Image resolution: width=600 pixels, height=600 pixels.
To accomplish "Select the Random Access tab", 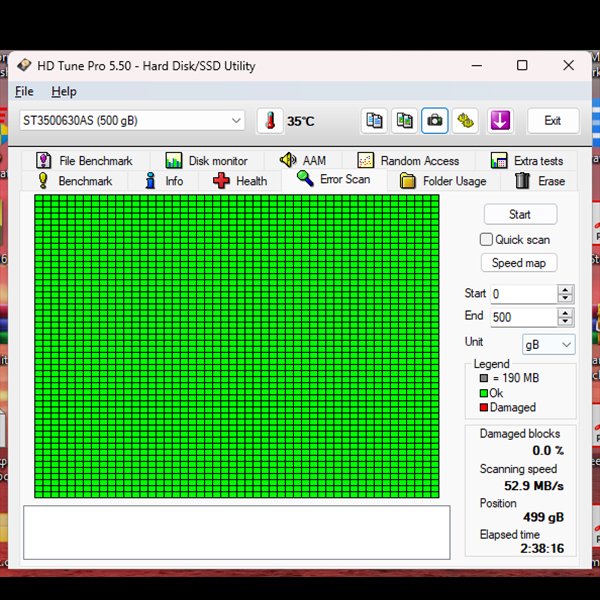I will coord(408,161).
